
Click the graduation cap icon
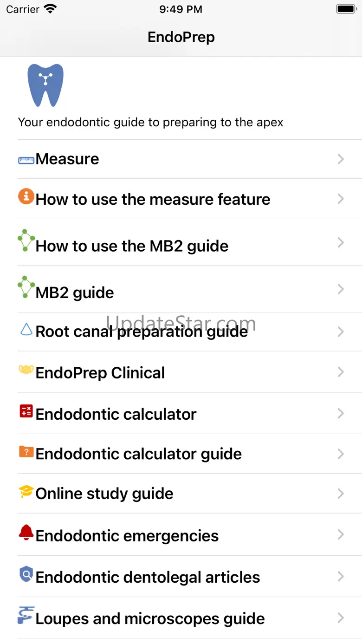tap(26, 491)
